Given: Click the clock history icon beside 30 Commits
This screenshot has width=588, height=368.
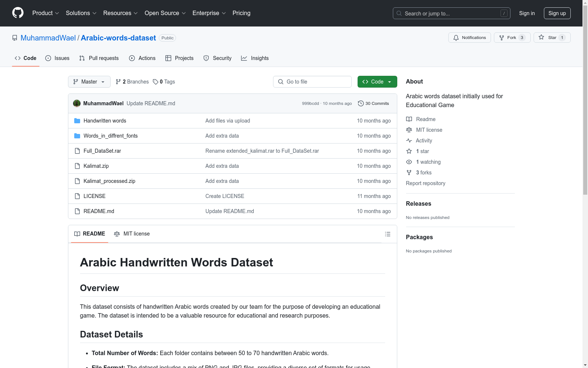Looking at the screenshot, I should click(361, 103).
